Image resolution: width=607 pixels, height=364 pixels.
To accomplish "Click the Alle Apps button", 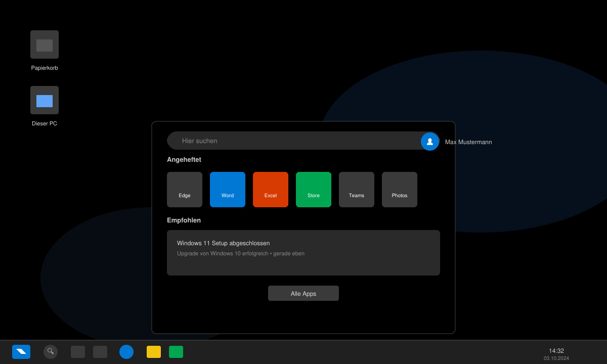I will 303,293.
